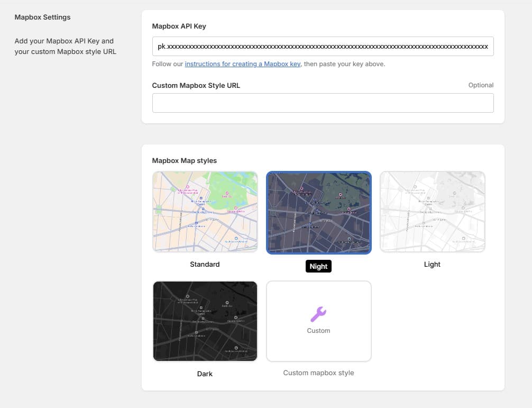Click the Custom Mapbox Style URL label
Image resolution: width=532 pixels, height=408 pixels.
[x=196, y=85]
